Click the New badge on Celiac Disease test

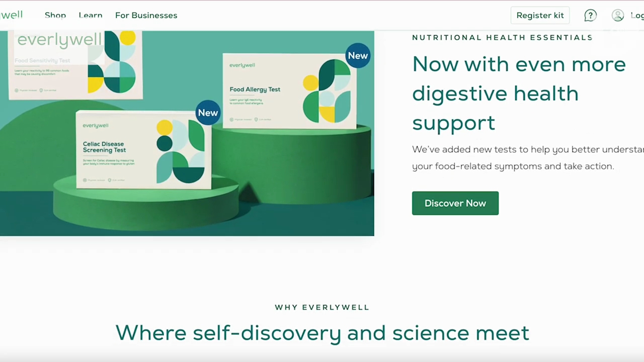(208, 113)
